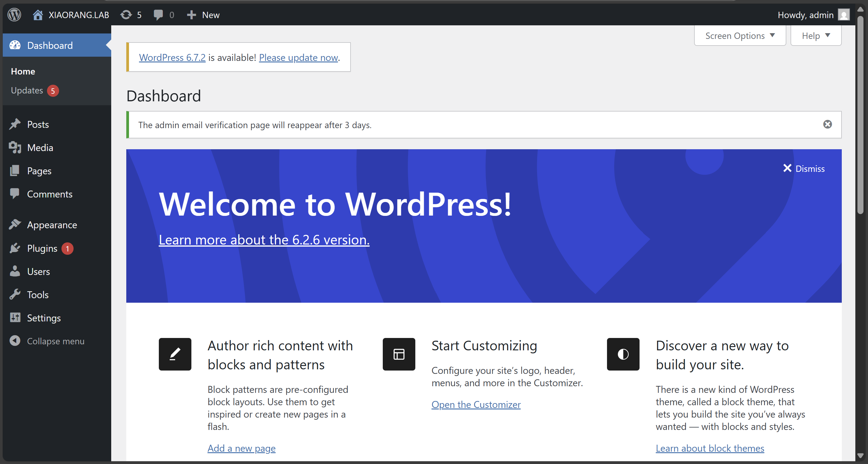Viewport: 868px width, 464px height.
Task: Click the layout icon for Start Customizing
Action: 399,355
